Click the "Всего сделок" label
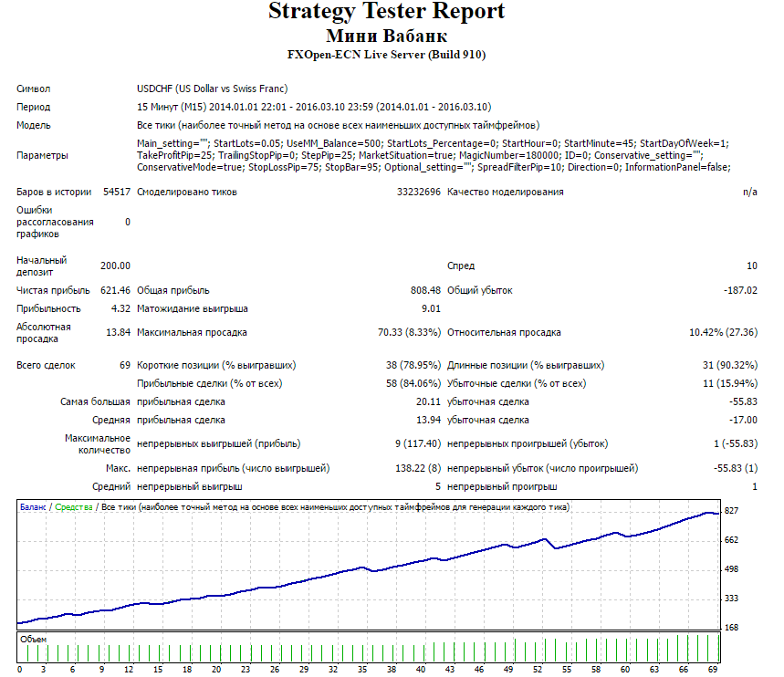 46,366
